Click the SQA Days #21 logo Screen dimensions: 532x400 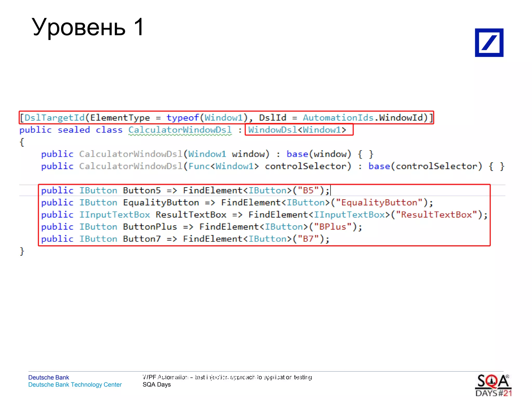pyautogui.click(x=493, y=385)
